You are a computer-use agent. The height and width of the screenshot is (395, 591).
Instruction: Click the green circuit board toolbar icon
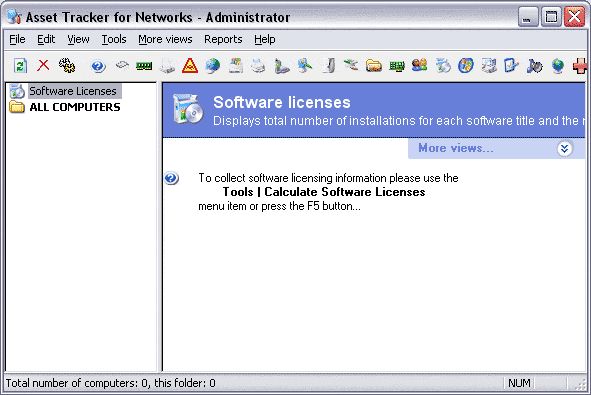pyautogui.click(x=397, y=66)
